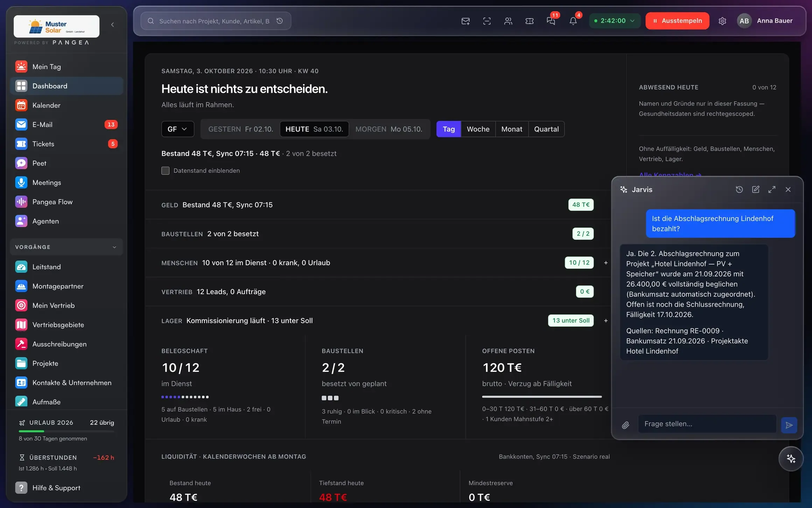Open Jarvis chat history icon
Viewport: 812px width, 508px height.
point(739,190)
